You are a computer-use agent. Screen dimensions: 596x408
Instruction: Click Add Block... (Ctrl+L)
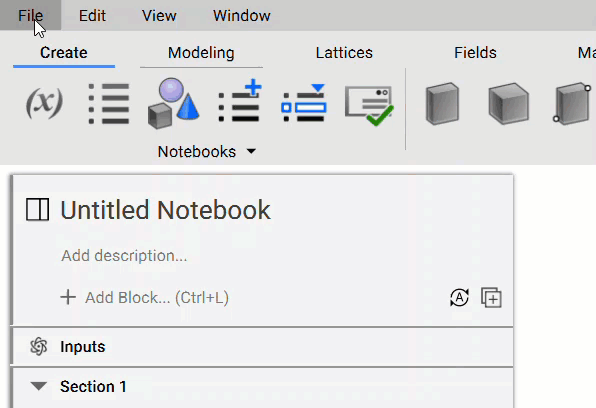(145, 297)
